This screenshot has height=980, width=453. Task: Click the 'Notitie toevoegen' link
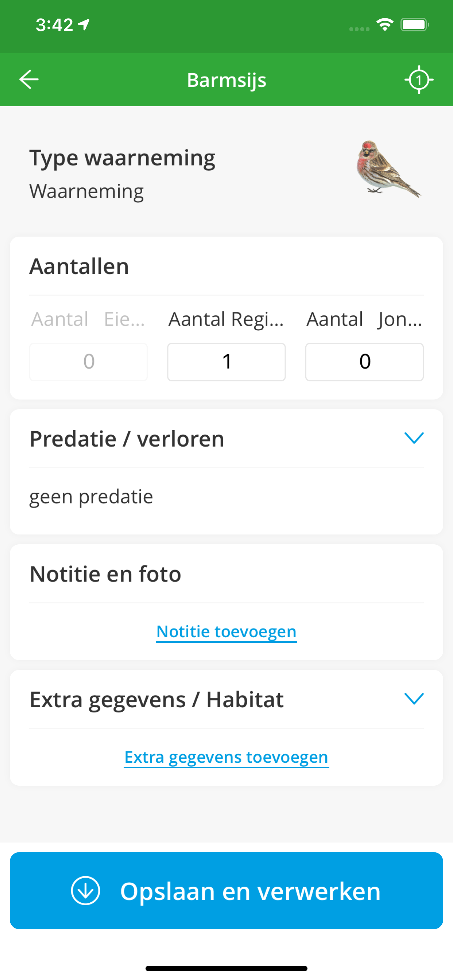click(226, 631)
